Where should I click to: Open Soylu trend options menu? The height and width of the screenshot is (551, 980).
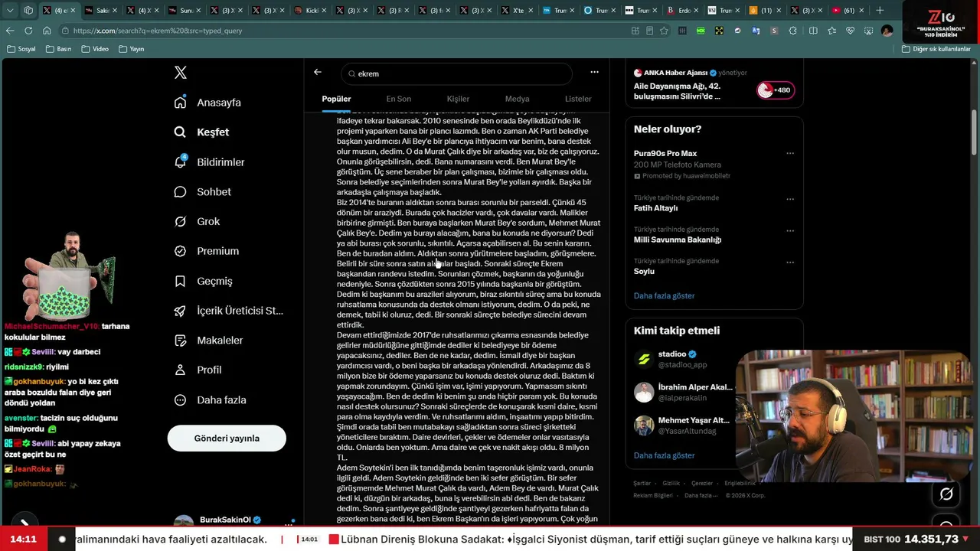click(x=790, y=262)
